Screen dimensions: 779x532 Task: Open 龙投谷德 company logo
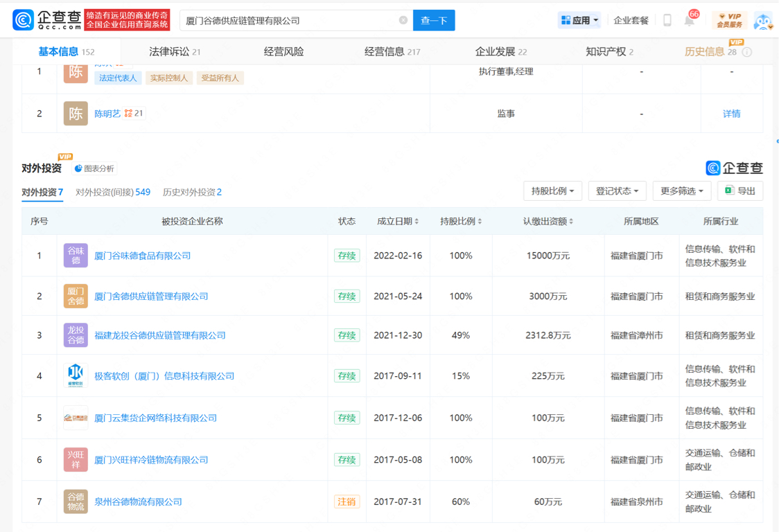pyautogui.click(x=76, y=335)
